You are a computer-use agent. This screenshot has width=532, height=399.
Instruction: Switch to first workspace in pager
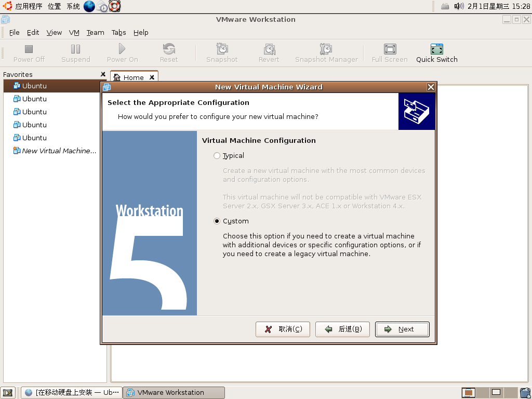tap(469, 393)
